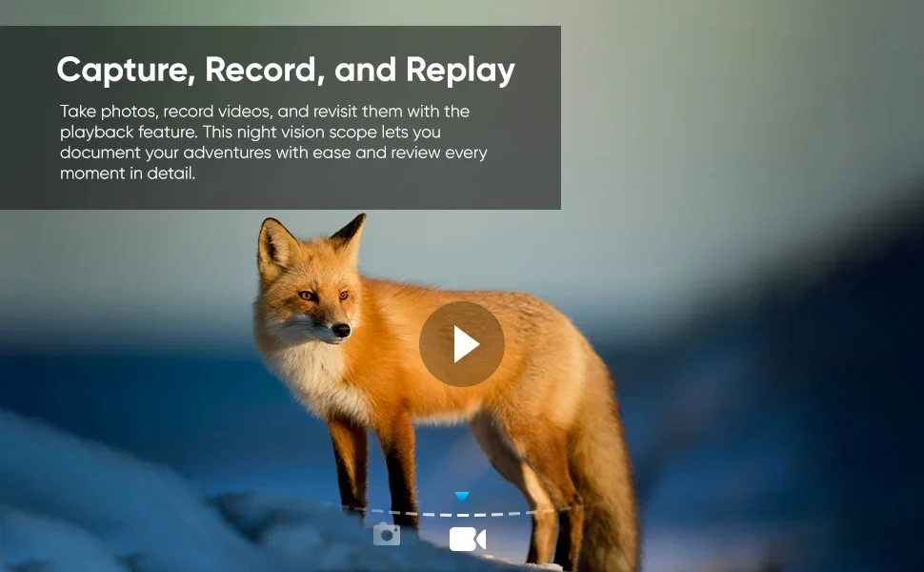Click the paragraph starting "Take photos, record videos"
The image size is (924, 572).
click(273, 142)
